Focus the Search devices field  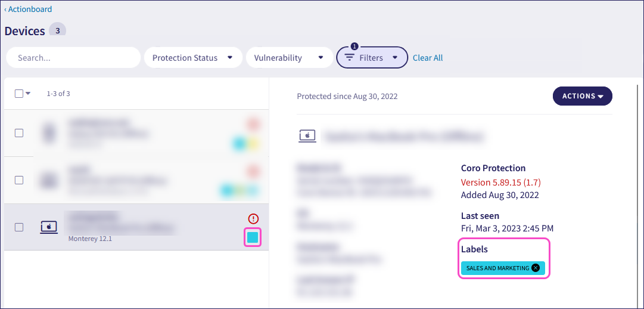tap(73, 58)
